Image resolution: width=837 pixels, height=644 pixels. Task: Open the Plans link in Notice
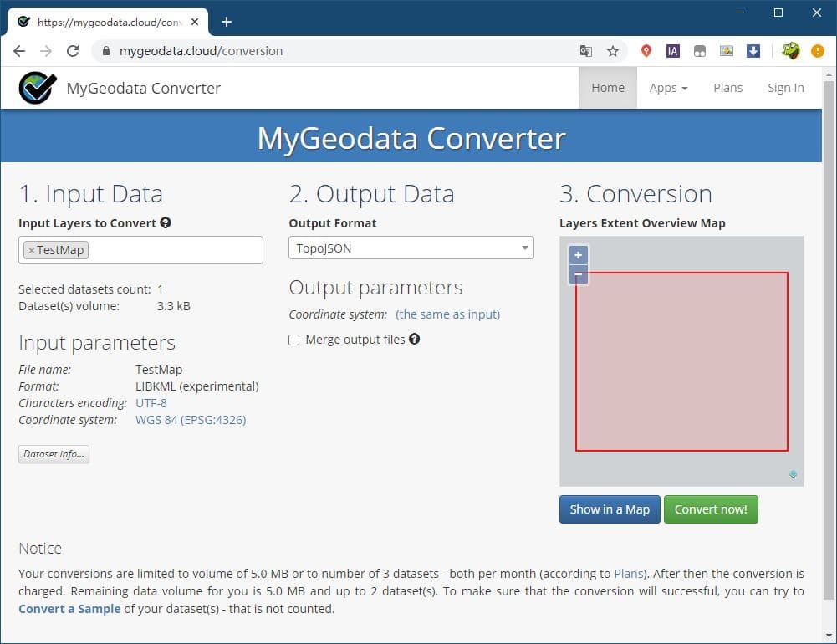pyautogui.click(x=628, y=574)
